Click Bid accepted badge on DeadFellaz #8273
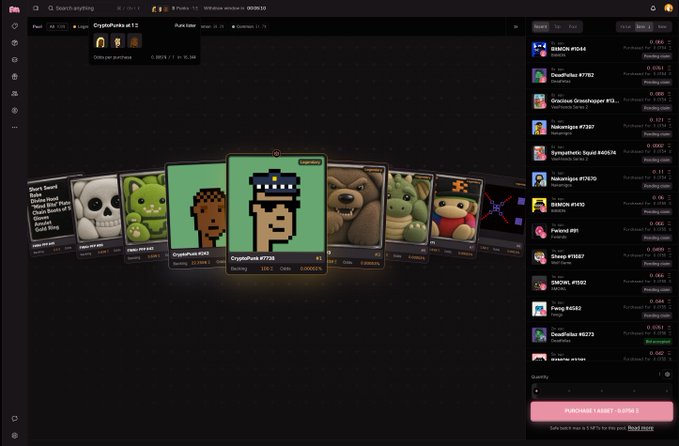 pos(657,342)
